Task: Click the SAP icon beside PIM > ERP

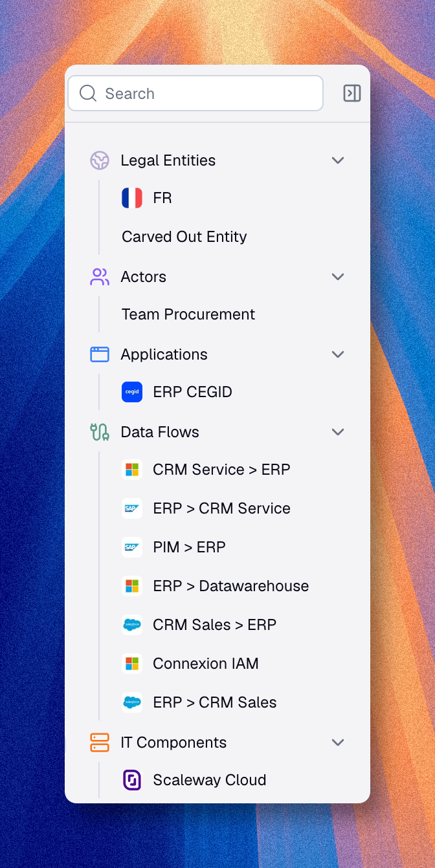Action: [132, 547]
